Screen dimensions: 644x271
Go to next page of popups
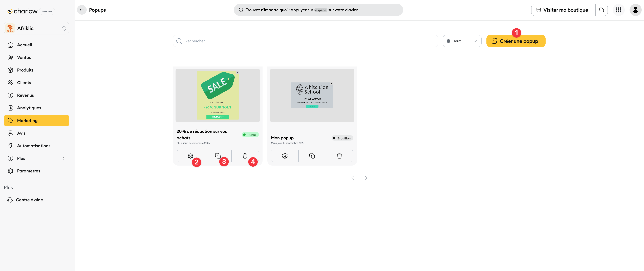coord(366,178)
